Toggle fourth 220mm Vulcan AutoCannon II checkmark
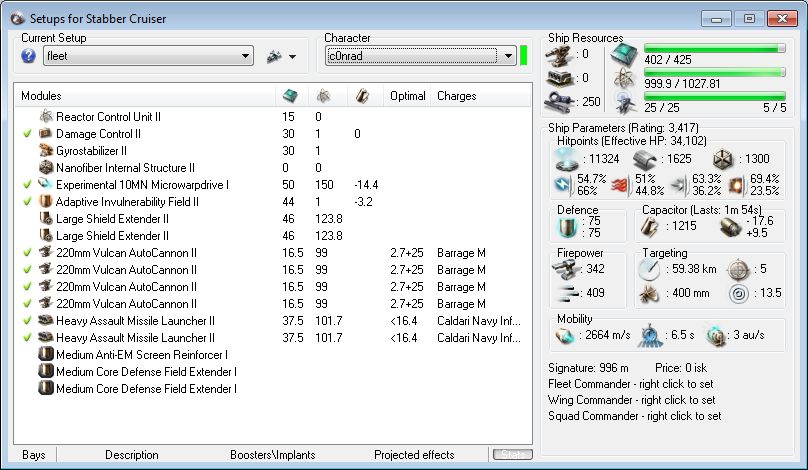This screenshot has height=470, width=808. click(28, 304)
